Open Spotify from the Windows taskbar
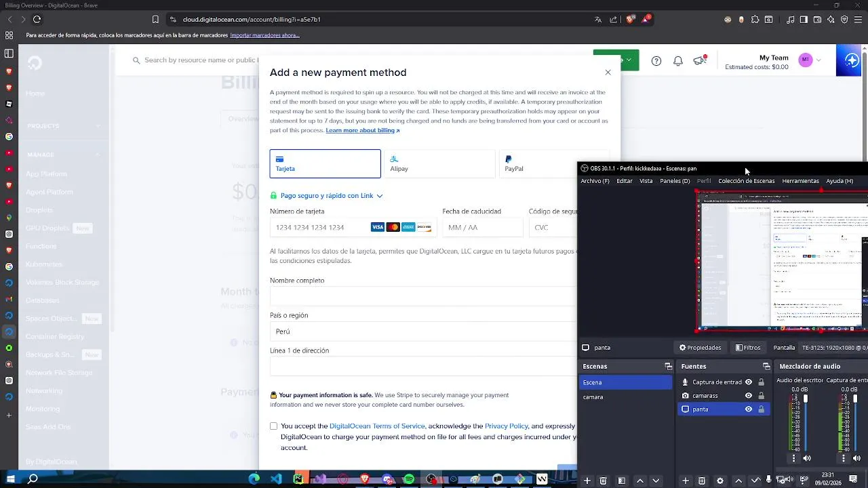The width and height of the screenshot is (868, 488). point(409,479)
